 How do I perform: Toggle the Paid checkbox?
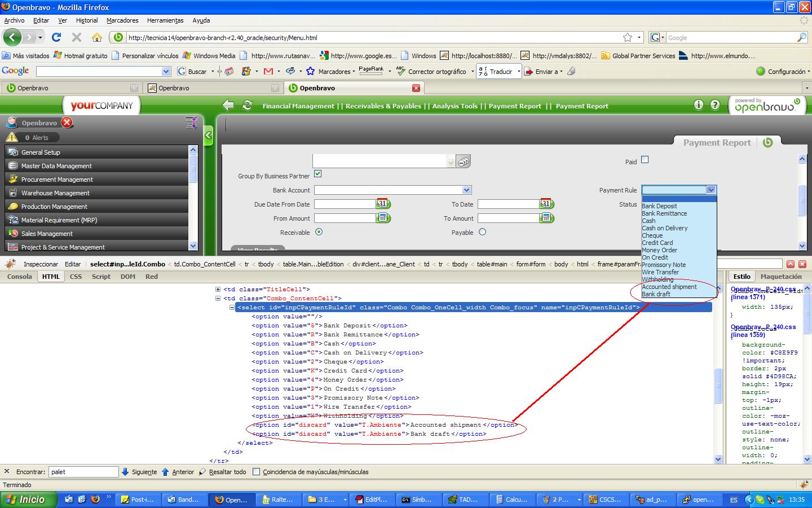point(645,160)
